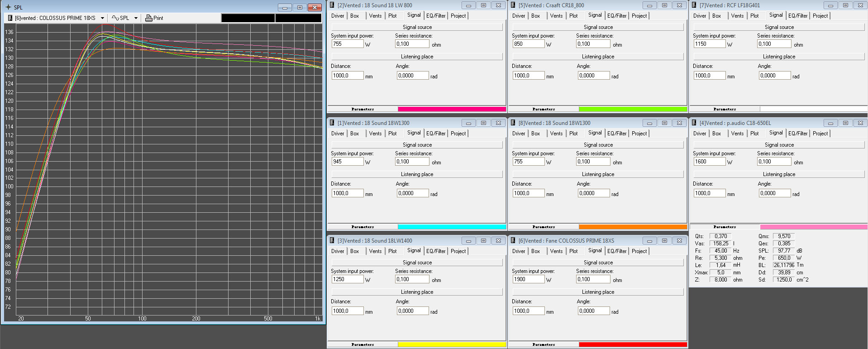Switch to EQ/Filter tab in RCF LF18G401 window
This screenshot has height=349, width=868.
798,16
